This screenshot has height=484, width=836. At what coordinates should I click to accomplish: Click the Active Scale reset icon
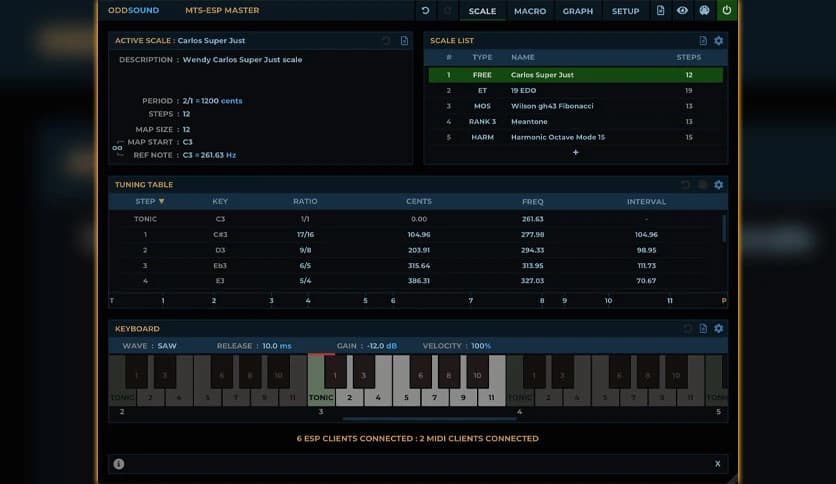[386, 41]
